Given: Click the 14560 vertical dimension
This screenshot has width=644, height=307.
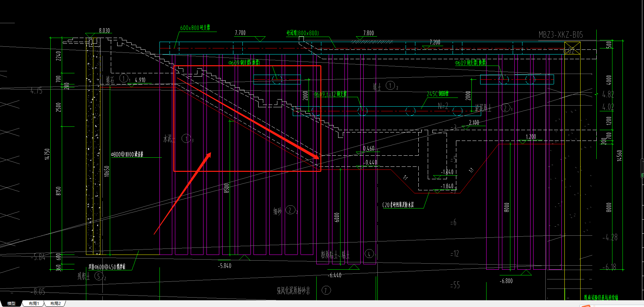Looking at the screenshot, I should (619, 155).
